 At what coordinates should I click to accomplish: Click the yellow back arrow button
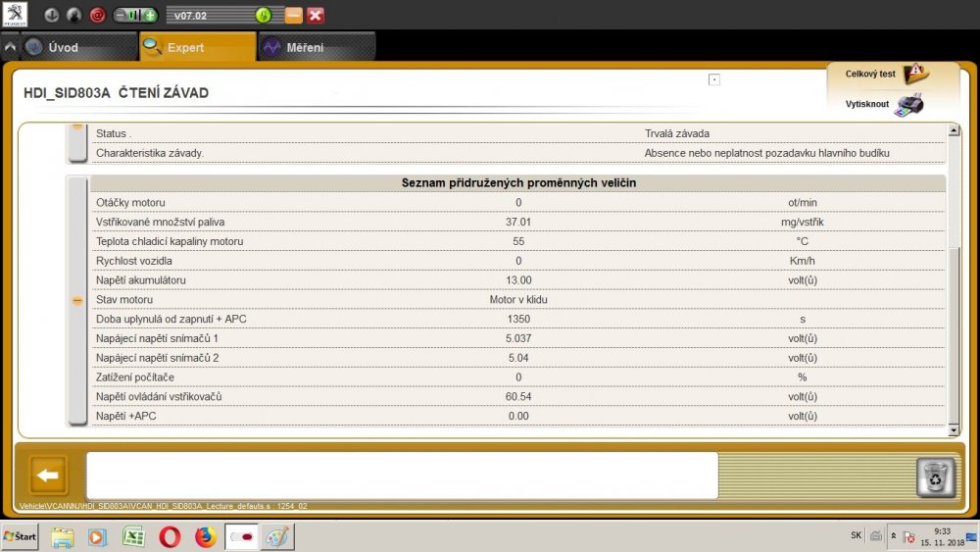click(x=48, y=476)
